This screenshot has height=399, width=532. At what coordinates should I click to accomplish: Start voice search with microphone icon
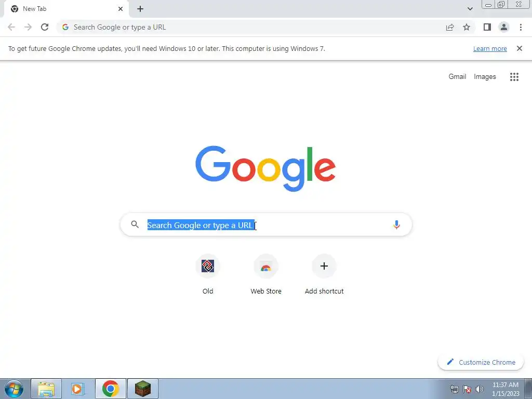point(396,224)
